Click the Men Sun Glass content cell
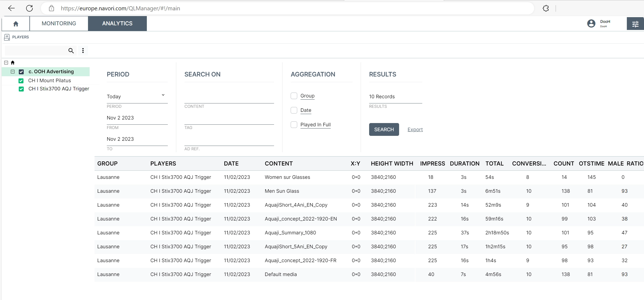 282,191
